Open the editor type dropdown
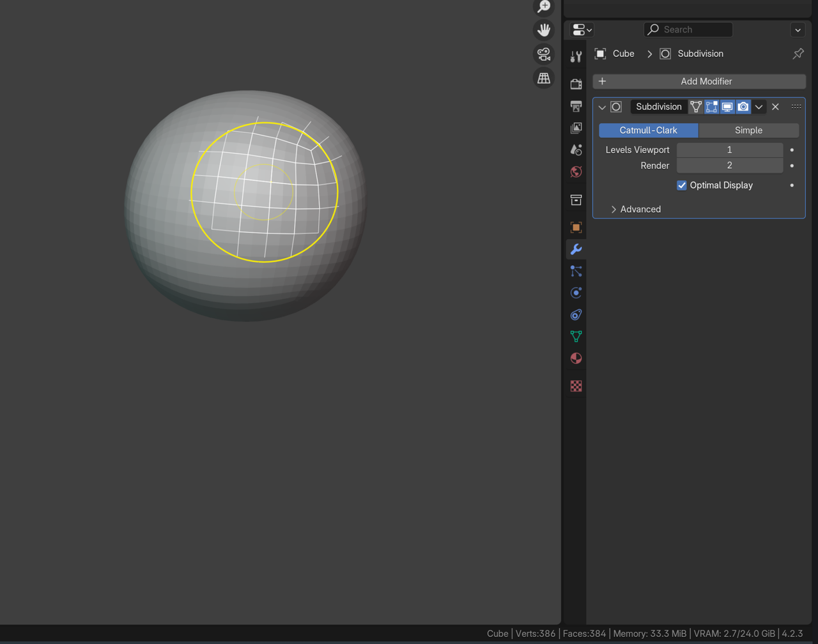The width and height of the screenshot is (818, 644). [x=582, y=29]
